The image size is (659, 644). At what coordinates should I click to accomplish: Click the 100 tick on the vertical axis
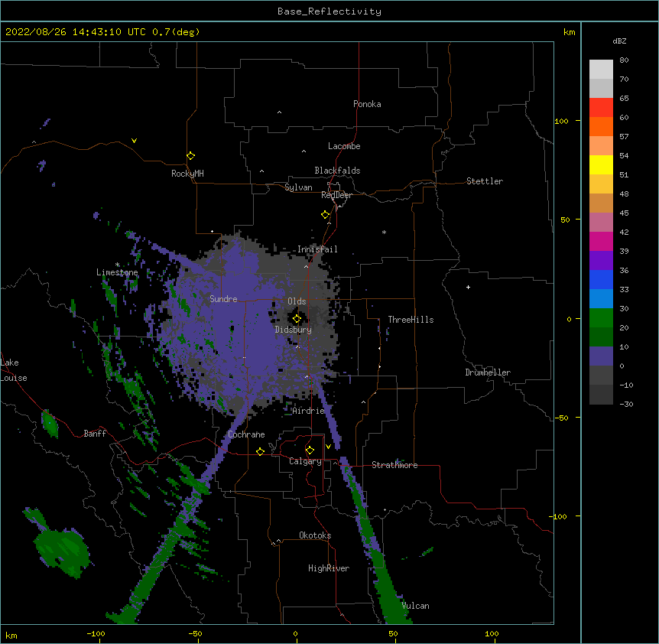[561, 121]
